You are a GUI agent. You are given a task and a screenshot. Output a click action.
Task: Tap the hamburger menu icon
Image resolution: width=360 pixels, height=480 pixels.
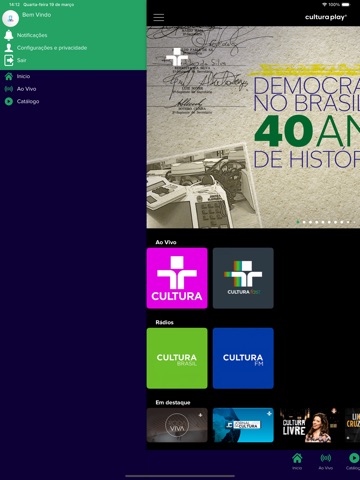point(159,17)
